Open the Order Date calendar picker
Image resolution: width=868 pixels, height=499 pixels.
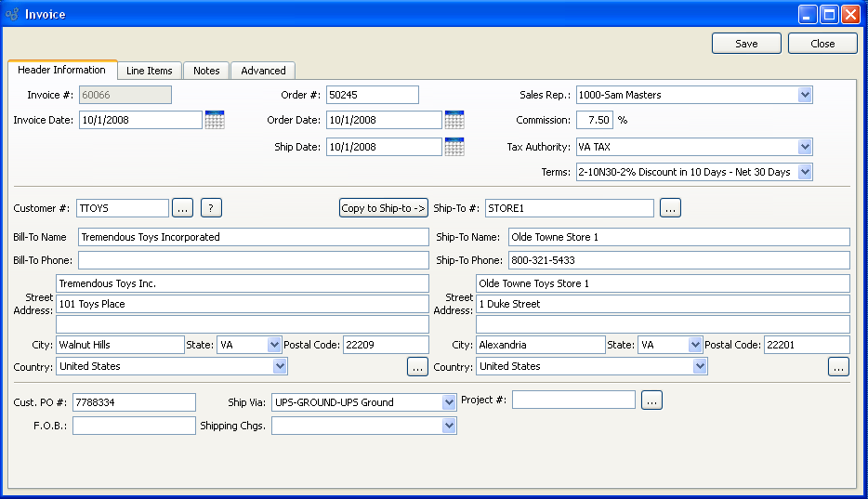tap(454, 119)
